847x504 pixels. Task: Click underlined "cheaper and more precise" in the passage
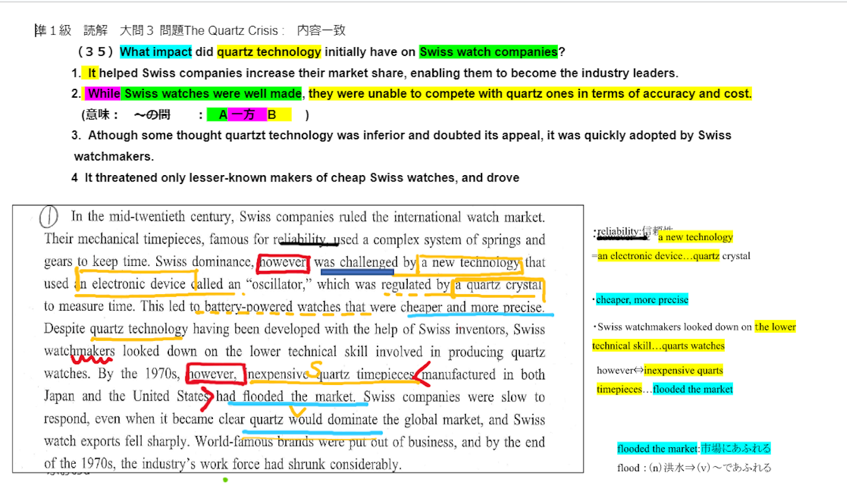coord(472,307)
